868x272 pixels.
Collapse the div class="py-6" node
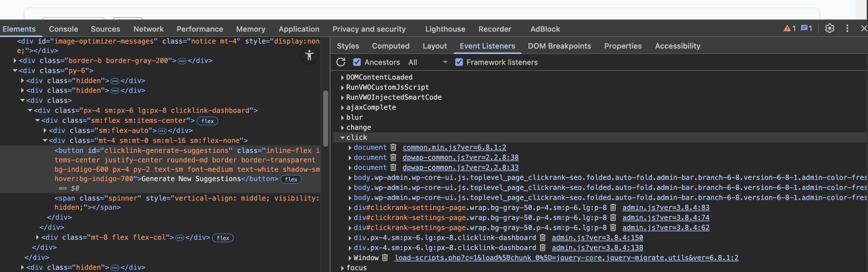[15, 71]
